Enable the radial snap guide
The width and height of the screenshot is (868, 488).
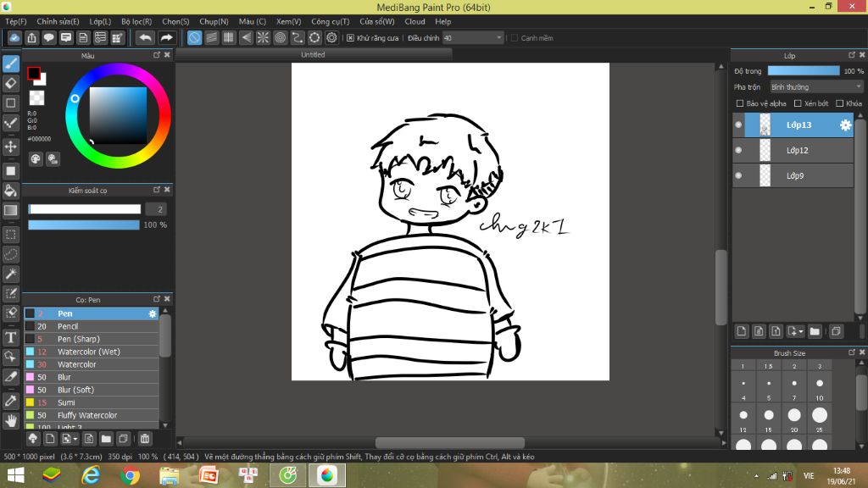pos(263,37)
